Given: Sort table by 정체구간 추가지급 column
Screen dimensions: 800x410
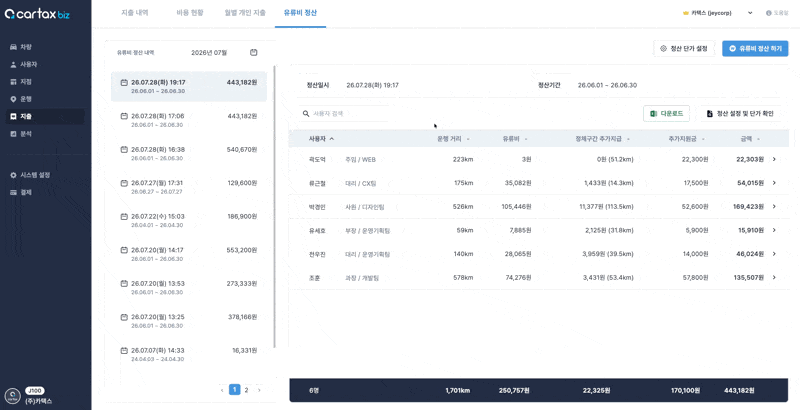Looking at the screenshot, I should (602, 139).
